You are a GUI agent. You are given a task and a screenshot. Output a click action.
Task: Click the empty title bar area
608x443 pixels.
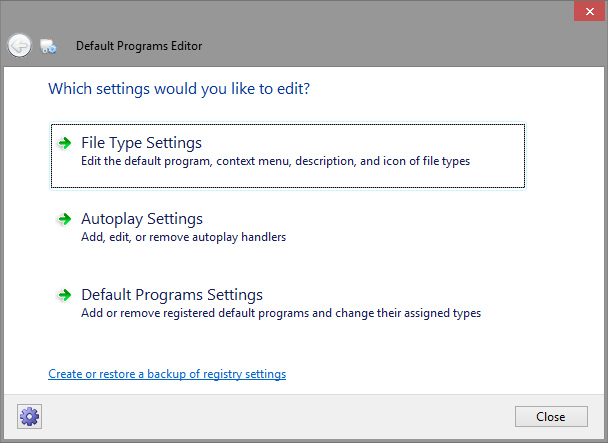pos(380,46)
